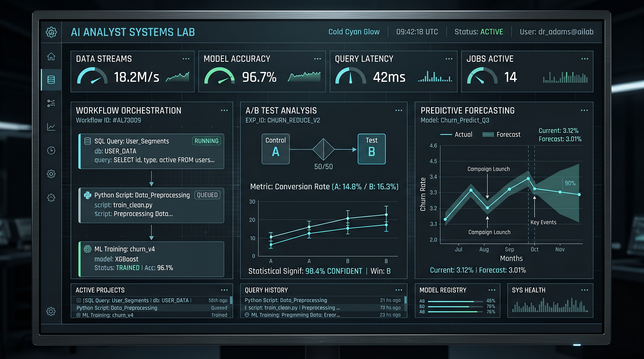Click the Sys Health bar chart
Screen dimensions: 644x359
click(550, 305)
